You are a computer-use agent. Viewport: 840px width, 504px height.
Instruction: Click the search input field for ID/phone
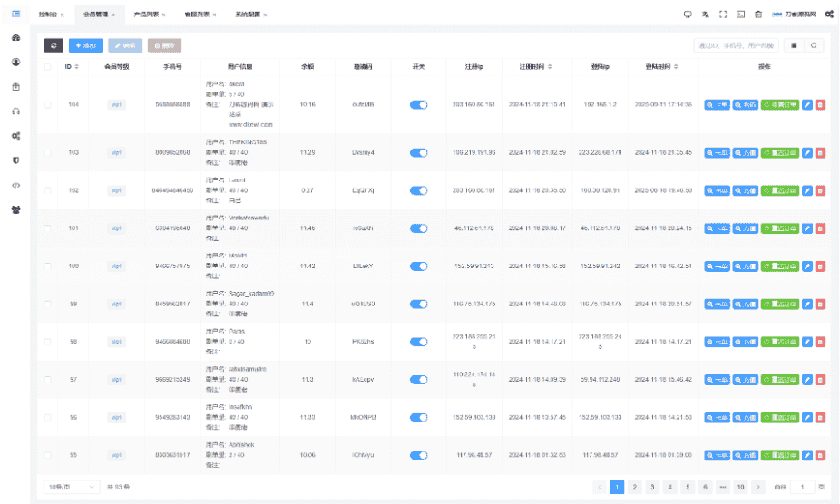(x=737, y=44)
